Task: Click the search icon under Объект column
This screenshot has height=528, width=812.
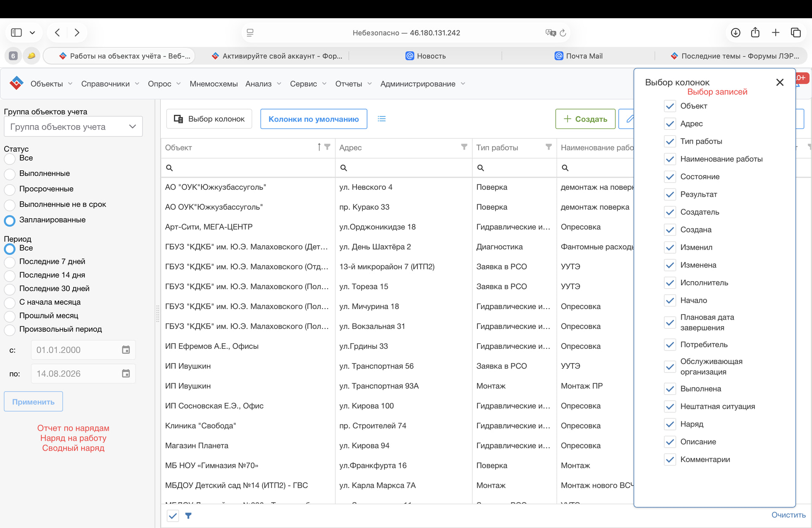Action: pos(170,168)
